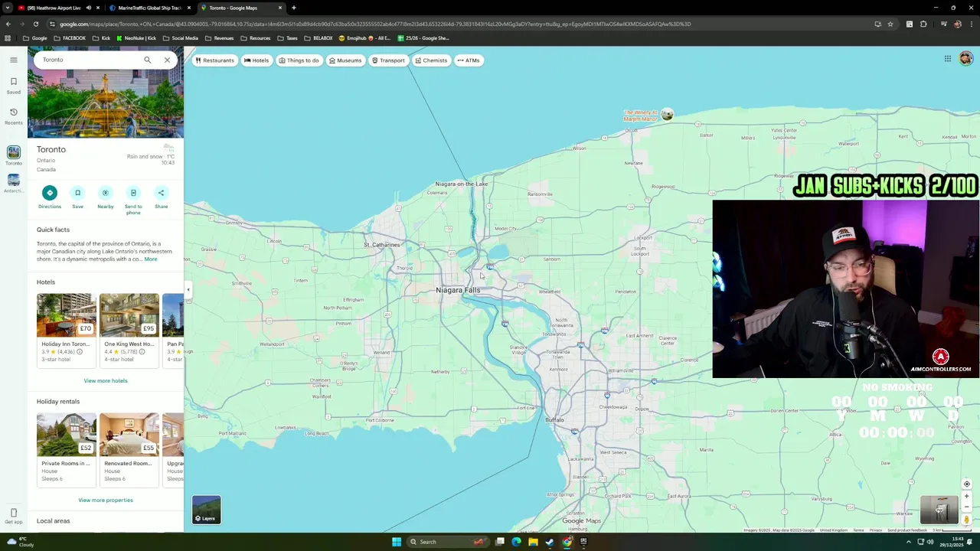The height and width of the screenshot is (551, 980).
Task: Click the search magnifier icon
Action: [x=148, y=60]
